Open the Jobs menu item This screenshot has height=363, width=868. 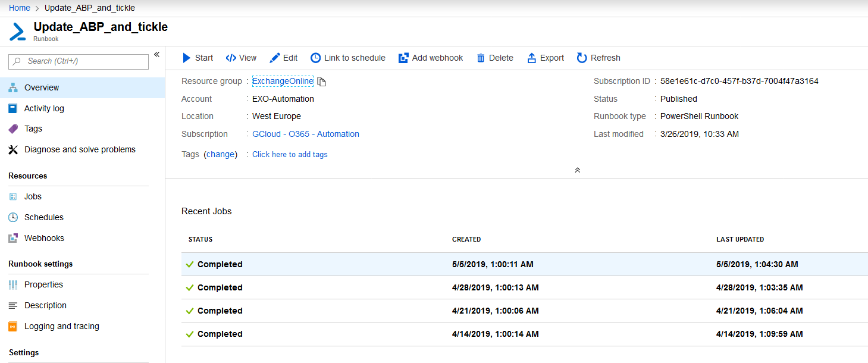coord(83,196)
